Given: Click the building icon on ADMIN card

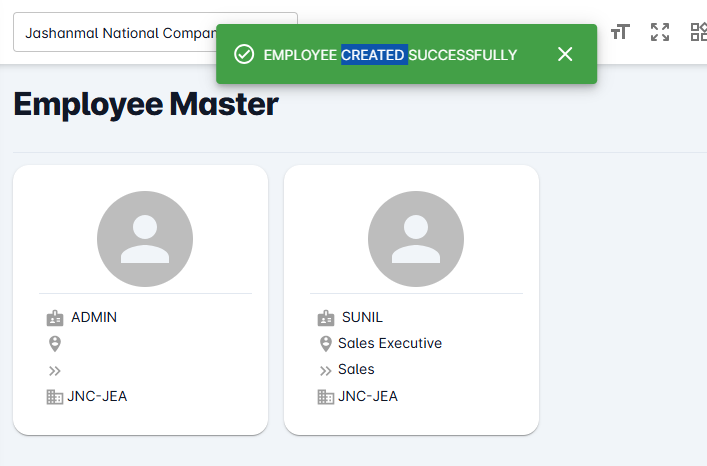Looking at the screenshot, I should tap(55, 397).
